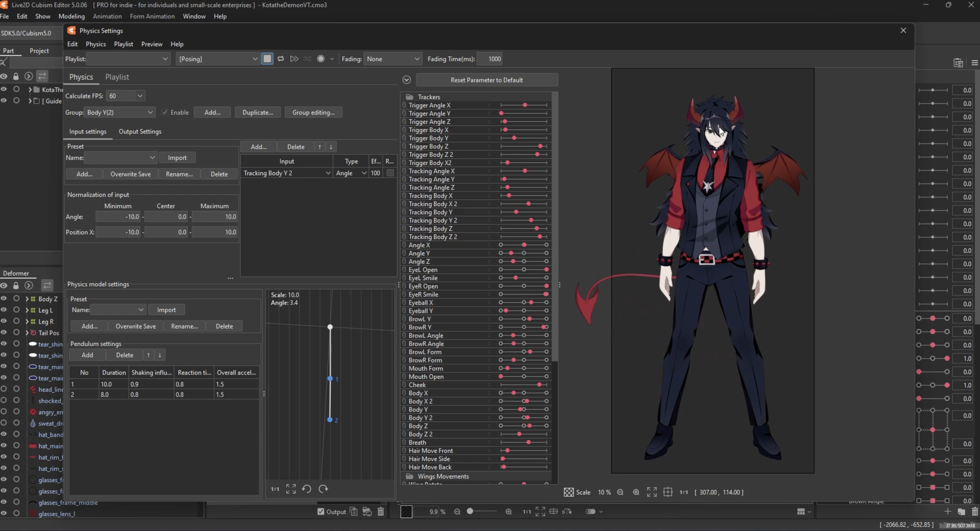The image size is (980, 531).
Task: Click lock icon in Part panel header
Action: [x=16, y=76]
